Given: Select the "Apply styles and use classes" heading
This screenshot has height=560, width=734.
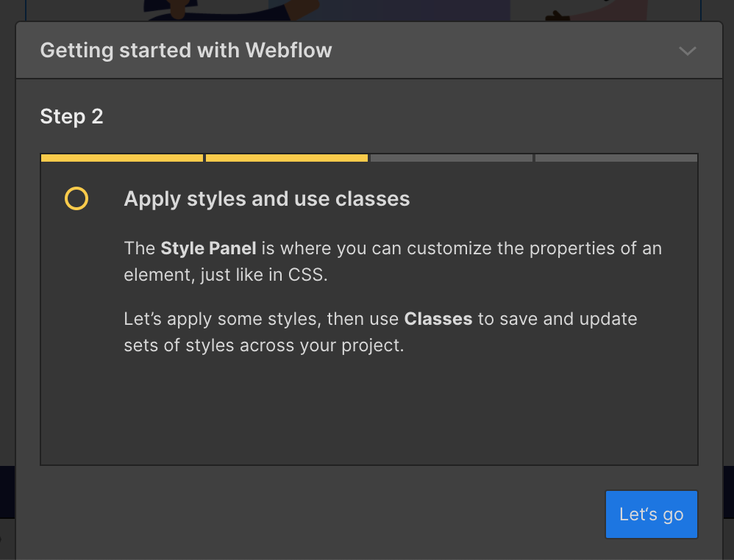Looking at the screenshot, I should point(266,198).
